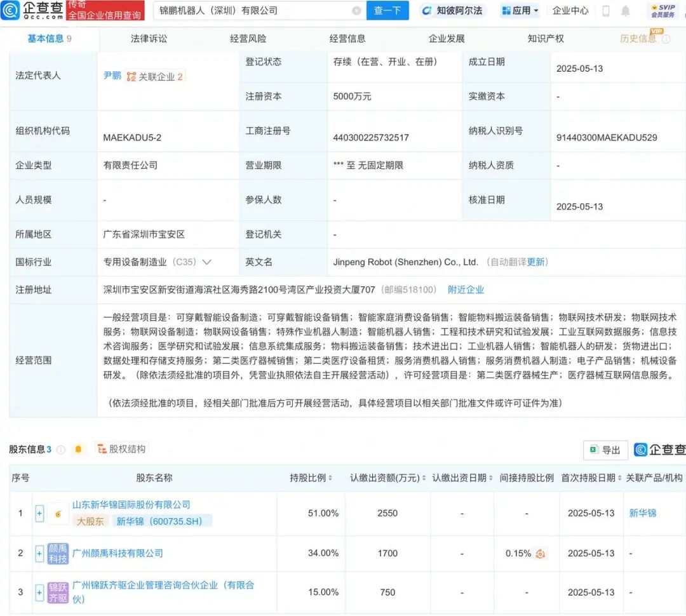
Task: Expand row for 山东新华锦国际股份有限公司
Action: click(x=39, y=513)
